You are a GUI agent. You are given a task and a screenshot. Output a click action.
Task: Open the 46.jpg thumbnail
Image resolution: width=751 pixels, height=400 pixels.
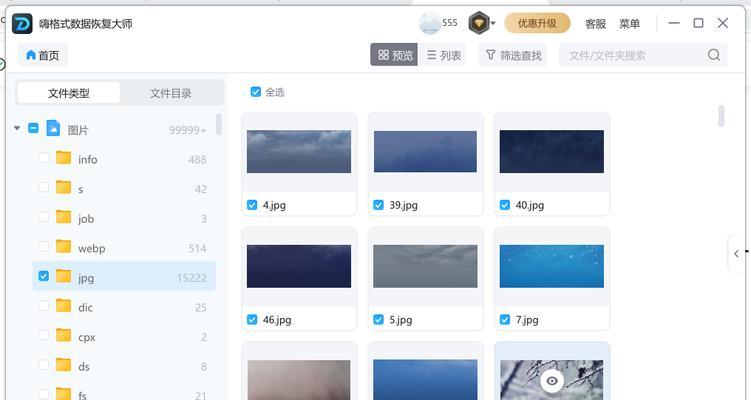pos(299,266)
